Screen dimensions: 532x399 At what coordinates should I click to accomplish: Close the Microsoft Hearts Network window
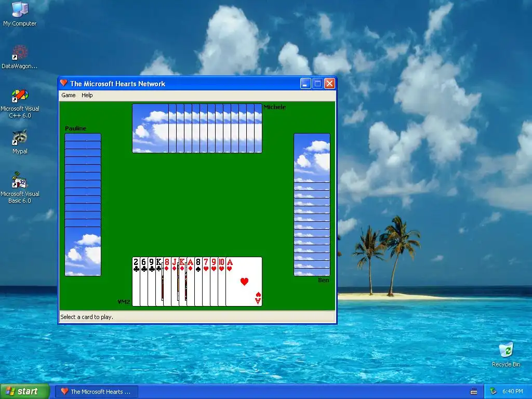pyautogui.click(x=329, y=84)
